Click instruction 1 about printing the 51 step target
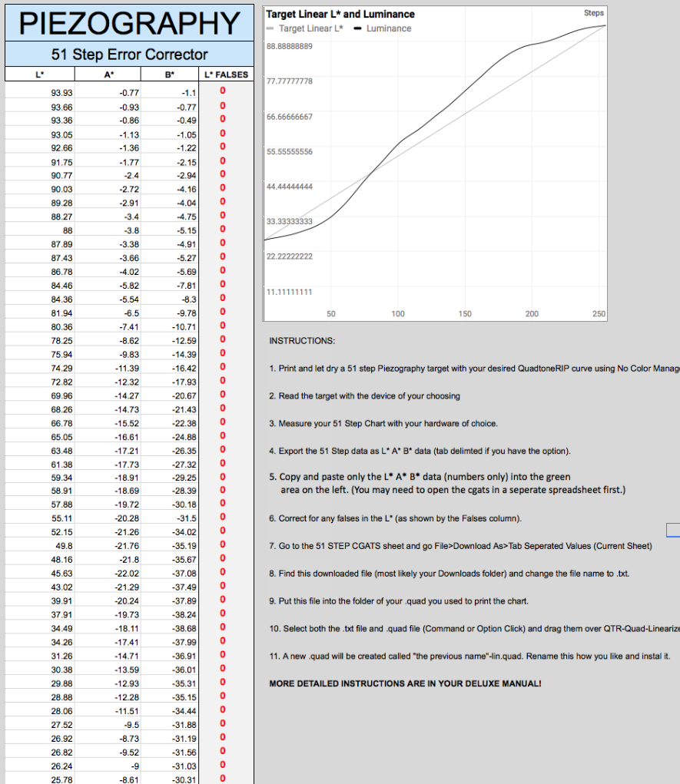Screen dimensions: 680x784 click(x=474, y=369)
